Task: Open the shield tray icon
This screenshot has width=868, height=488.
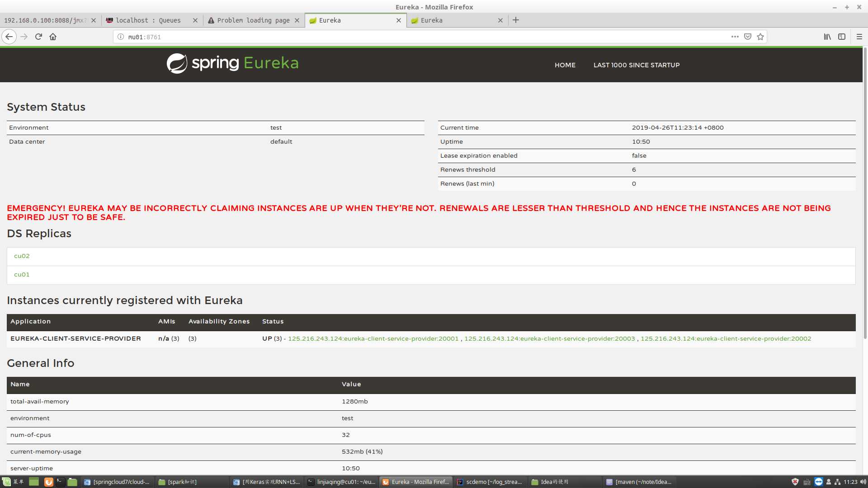Action: (x=795, y=482)
